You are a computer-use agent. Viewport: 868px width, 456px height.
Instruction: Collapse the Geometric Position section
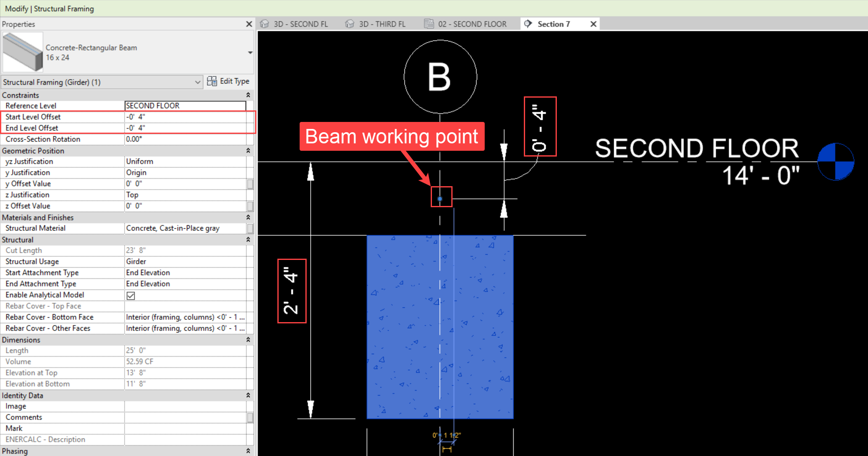(x=248, y=151)
